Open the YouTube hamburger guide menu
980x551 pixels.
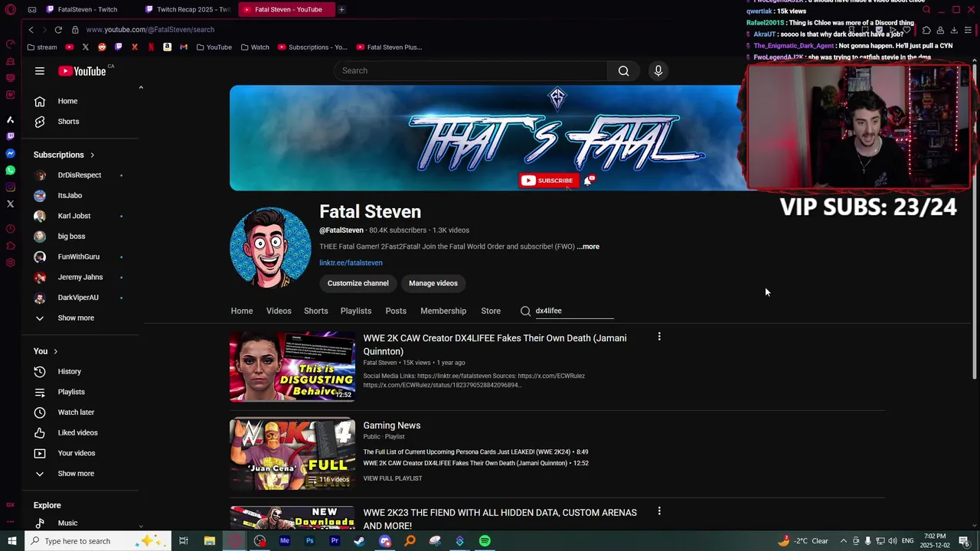pos(40,71)
